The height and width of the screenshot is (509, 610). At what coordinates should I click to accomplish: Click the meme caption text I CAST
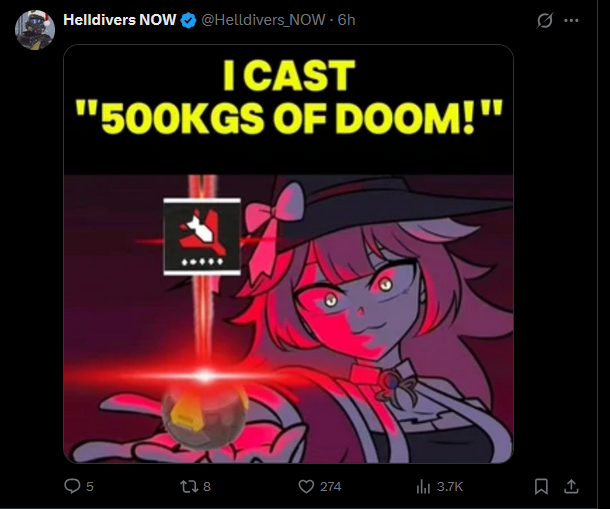(x=289, y=75)
